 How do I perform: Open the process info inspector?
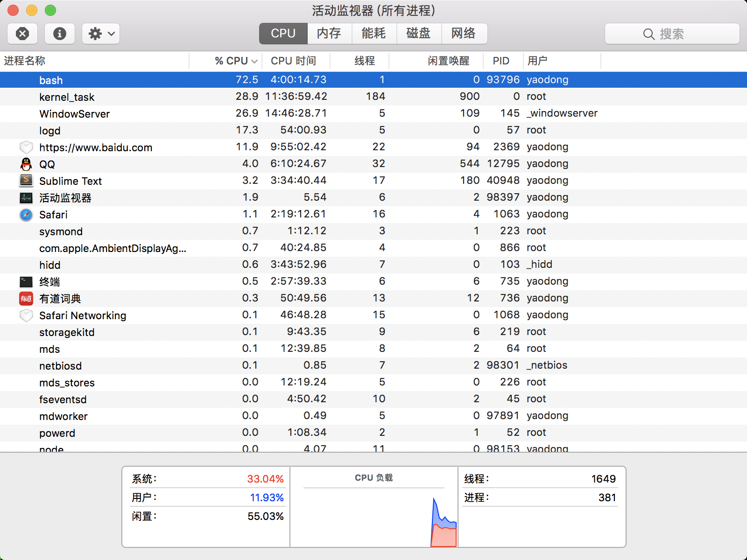[x=60, y=34]
